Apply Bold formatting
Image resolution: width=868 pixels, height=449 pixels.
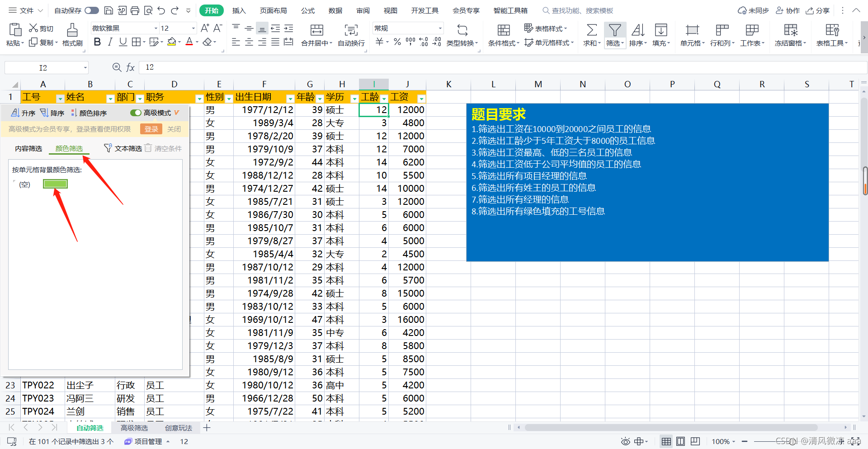point(97,42)
